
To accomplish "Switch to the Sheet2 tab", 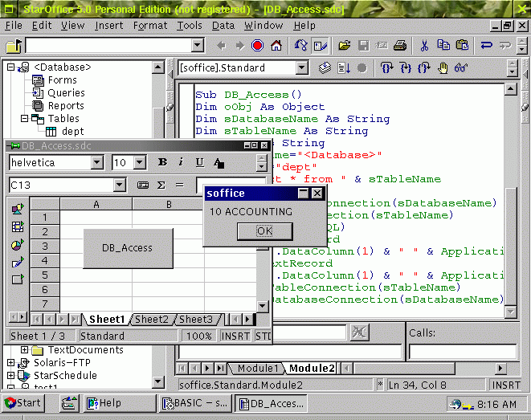I will tap(151, 319).
